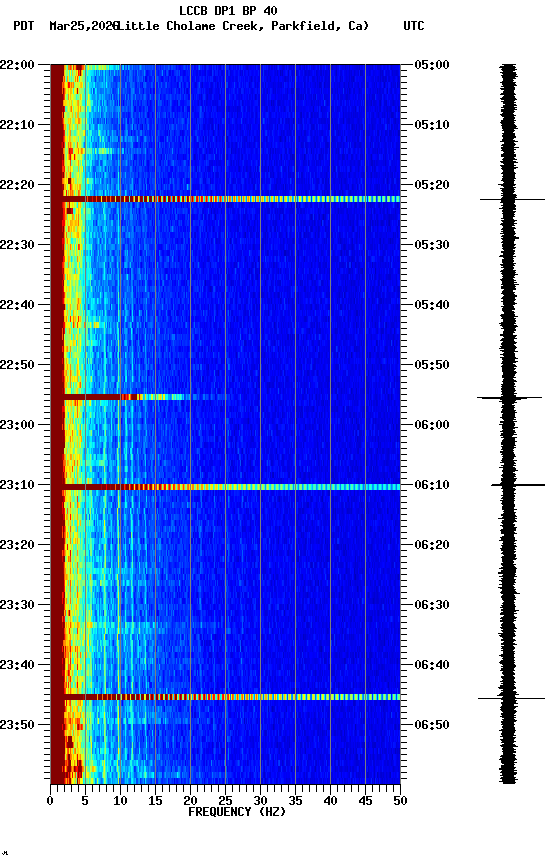Click the 20 Hz frequency axis label

(190, 801)
